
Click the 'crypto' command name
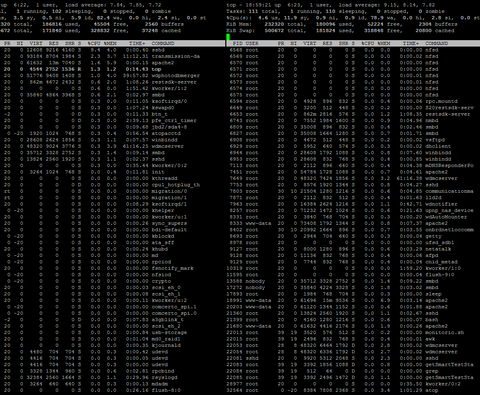coord(161,281)
